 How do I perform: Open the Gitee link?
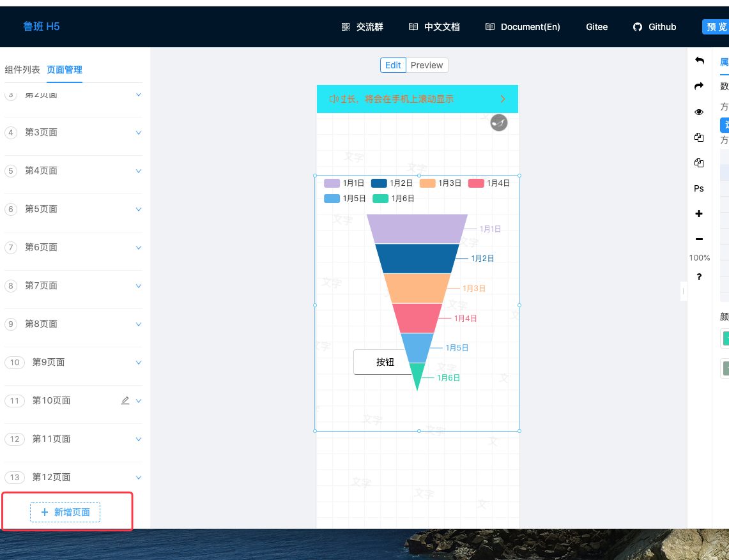597,27
